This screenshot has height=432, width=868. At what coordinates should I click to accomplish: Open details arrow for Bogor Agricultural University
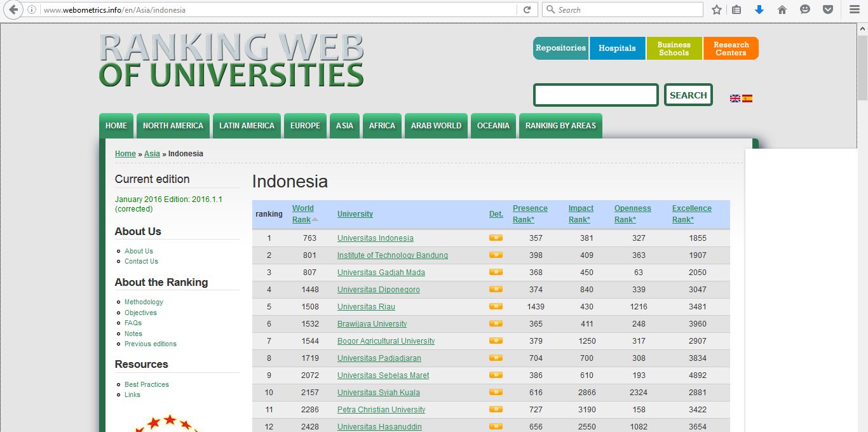496,341
